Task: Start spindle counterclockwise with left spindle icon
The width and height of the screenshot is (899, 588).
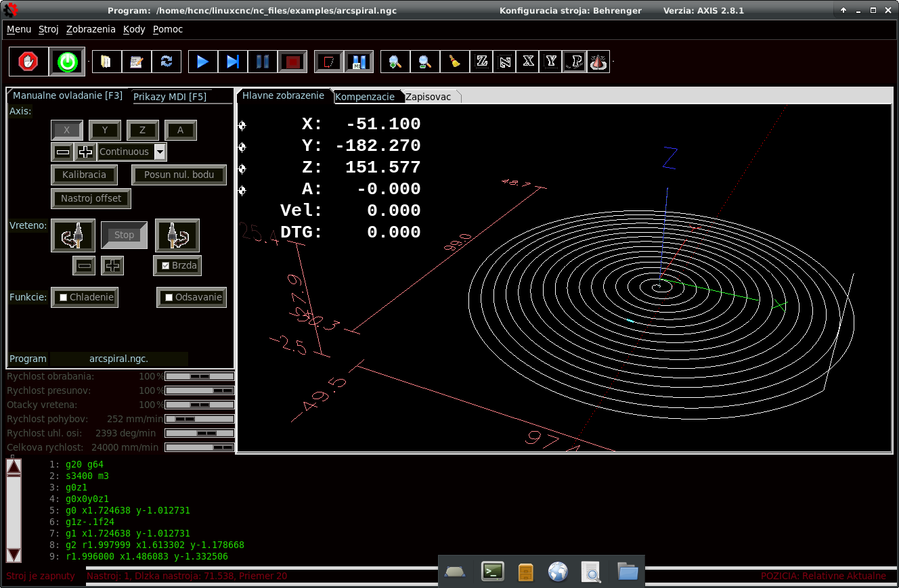Action: tap(73, 235)
